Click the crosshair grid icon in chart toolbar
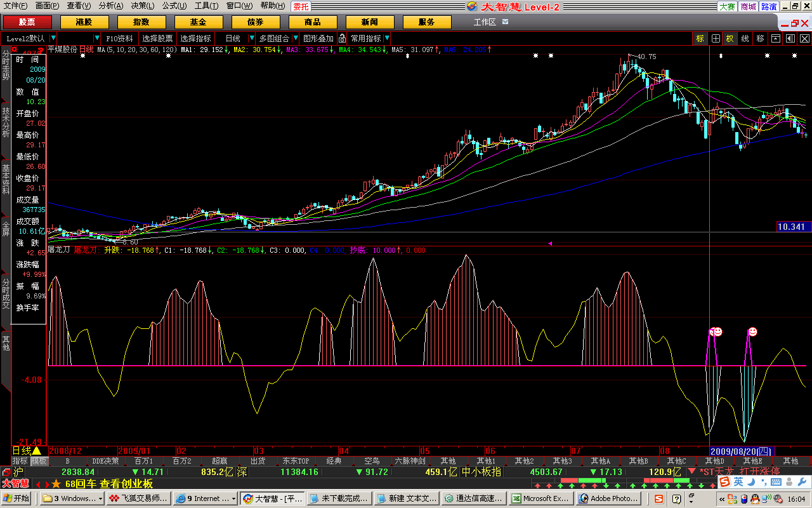The image size is (812, 508). [716, 39]
